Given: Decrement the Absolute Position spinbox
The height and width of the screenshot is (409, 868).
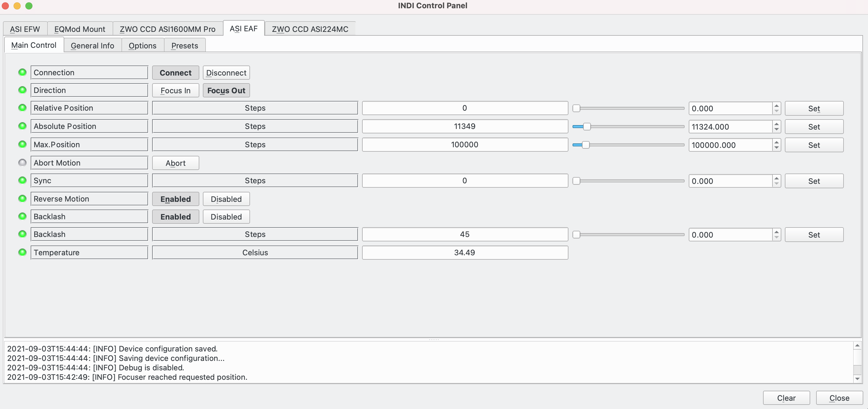Looking at the screenshot, I should (777, 130).
